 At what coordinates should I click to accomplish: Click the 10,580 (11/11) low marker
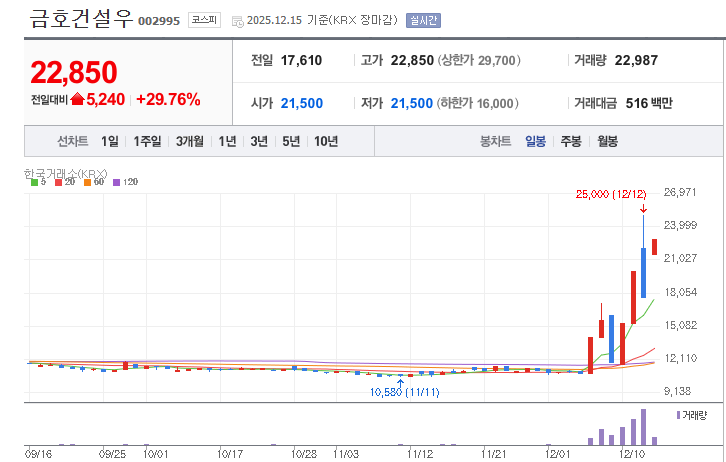pyautogui.click(x=404, y=392)
